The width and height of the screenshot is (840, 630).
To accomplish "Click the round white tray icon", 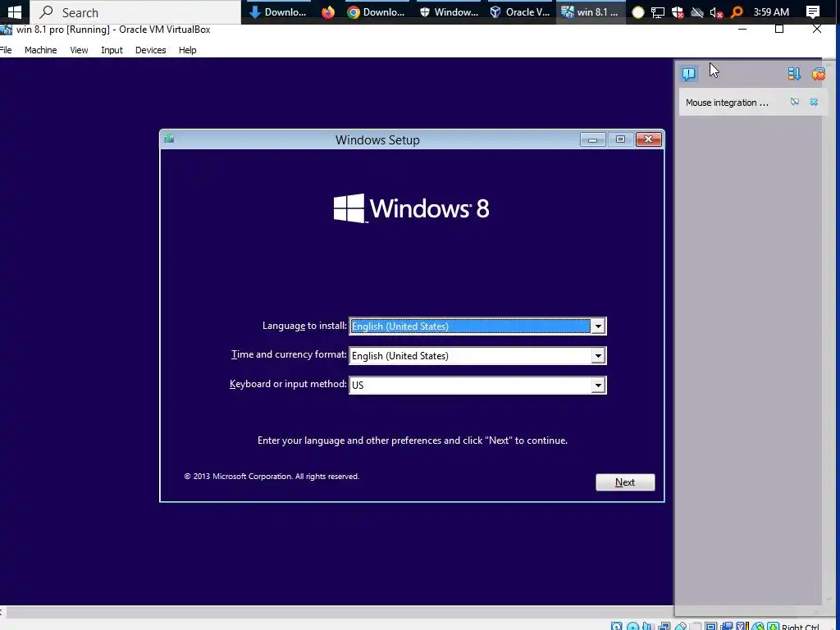I will [x=637, y=12].
